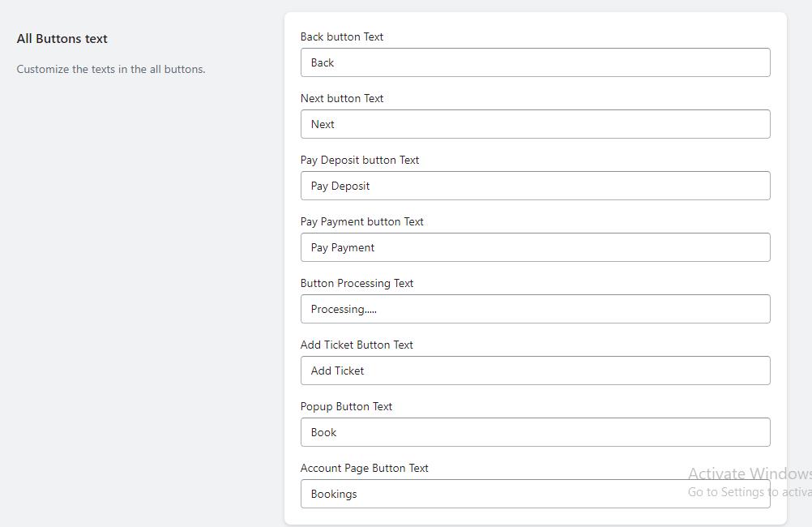Click the "Back button Text" label
This screenshot has height=527, width=812.
(341, 36)
